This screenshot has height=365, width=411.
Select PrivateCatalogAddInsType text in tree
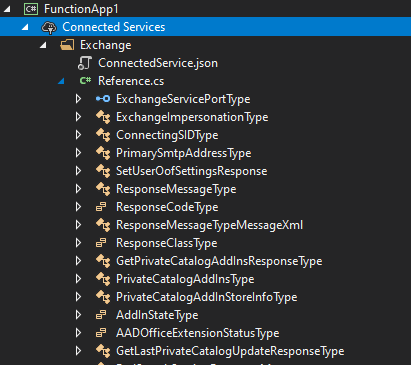(x=185, y=279)
